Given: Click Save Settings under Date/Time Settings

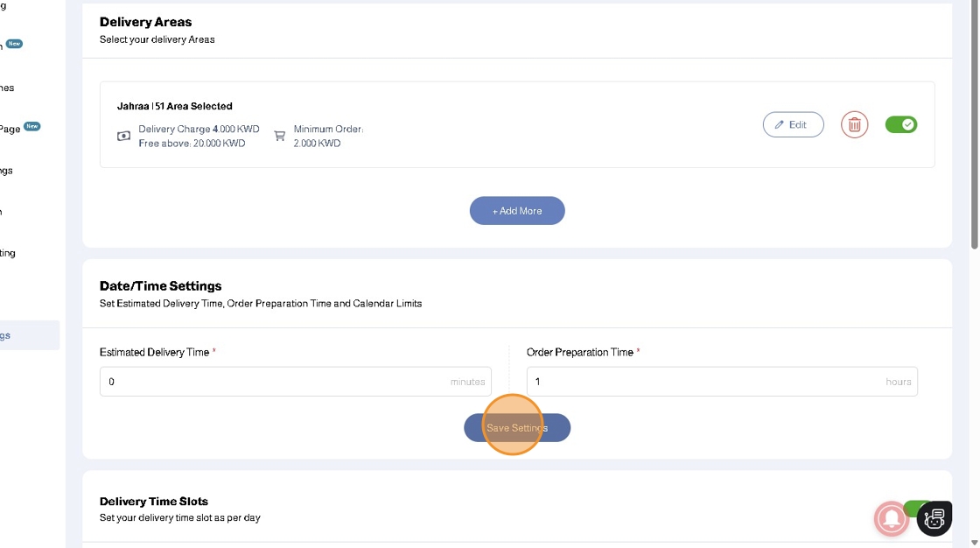Looking at the screenshot, I should click(x=517, y=427).
